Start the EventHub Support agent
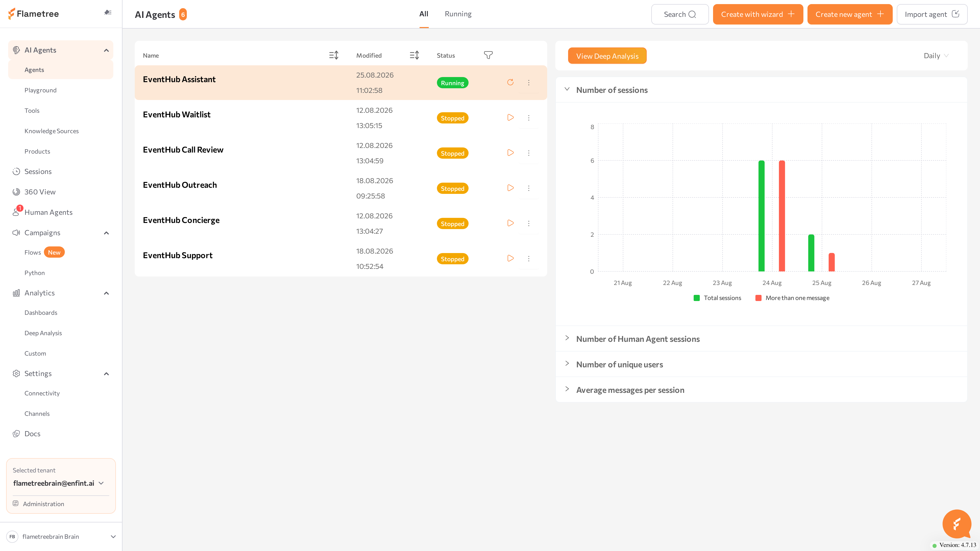Viewport: 980px width, 551px height. tap(510, 259)
